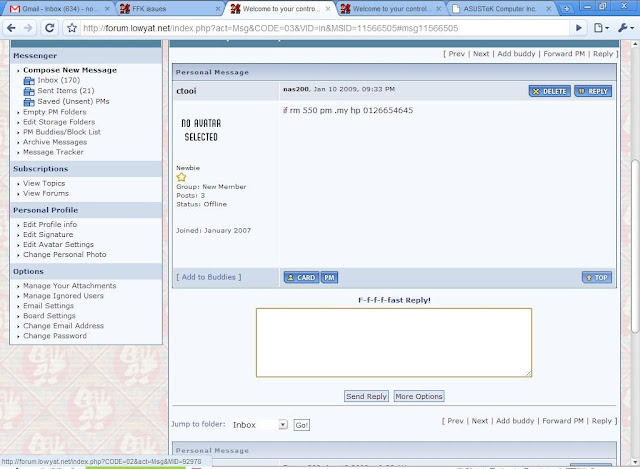The image size is (640, 469).
Task: Open Change Email Address
Action: 63,326
